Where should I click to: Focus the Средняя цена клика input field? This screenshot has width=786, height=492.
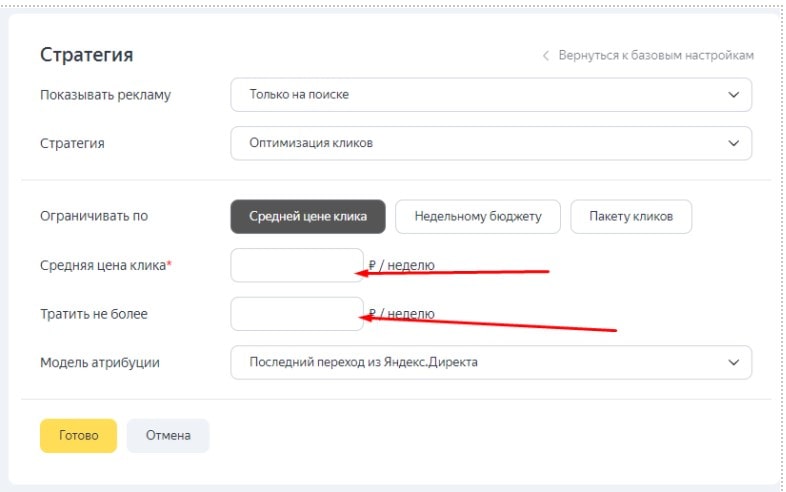tap(297, 265)
